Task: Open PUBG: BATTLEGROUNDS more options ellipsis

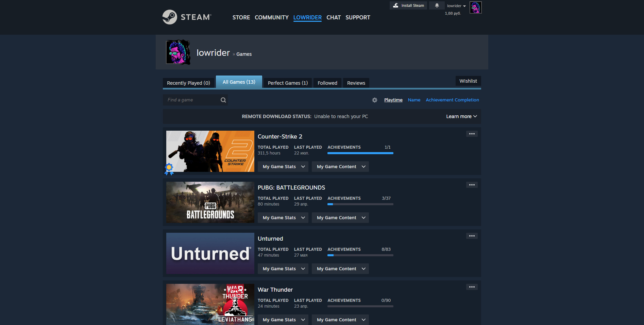Action: 472,185
